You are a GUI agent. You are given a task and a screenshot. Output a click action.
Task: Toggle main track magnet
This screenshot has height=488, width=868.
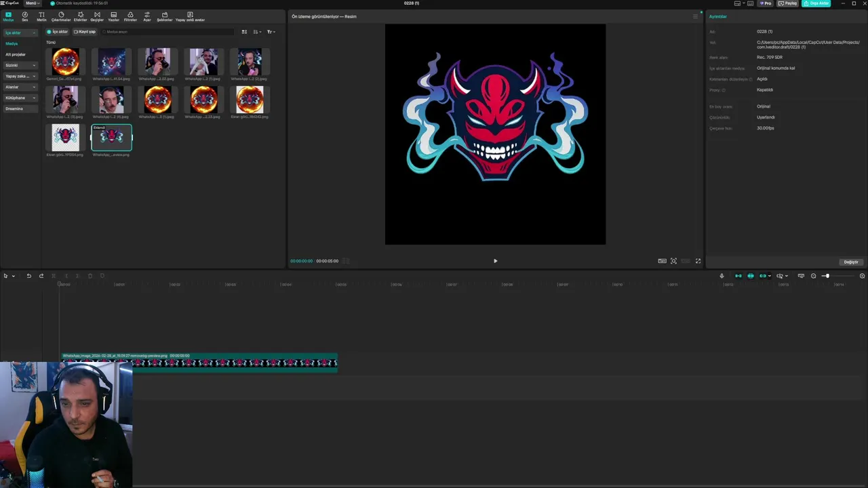click(x=738, y=276)
